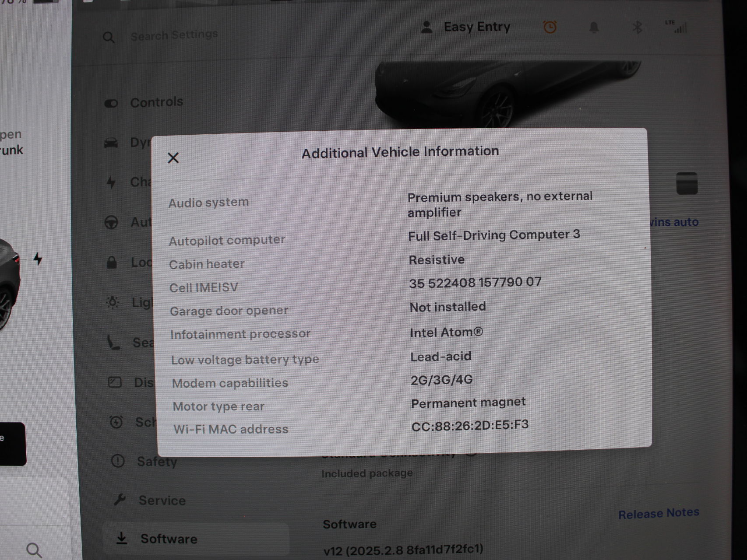The height and width of the screenshot is (560, 747).
Task: Click the Intel Atom processor value
Action: click(446, 332)
